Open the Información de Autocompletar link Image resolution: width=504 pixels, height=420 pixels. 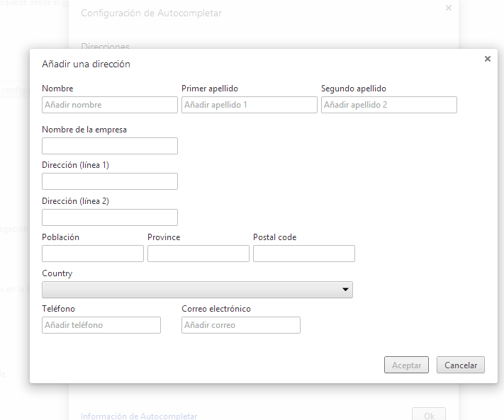139,416
